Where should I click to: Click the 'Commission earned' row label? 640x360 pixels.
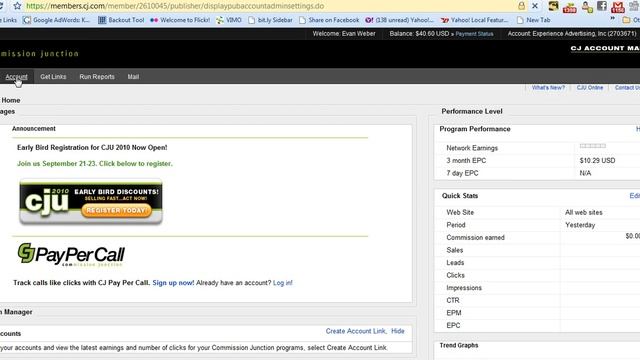point(475,238)
